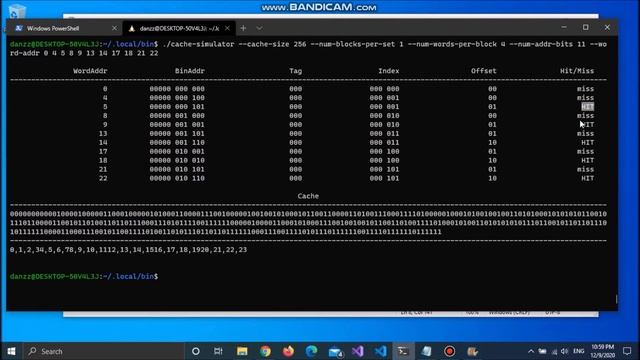Screen dimensions: 640x360
Task: Launch Firefox from the taskbar
Action: tap(288, 351)
